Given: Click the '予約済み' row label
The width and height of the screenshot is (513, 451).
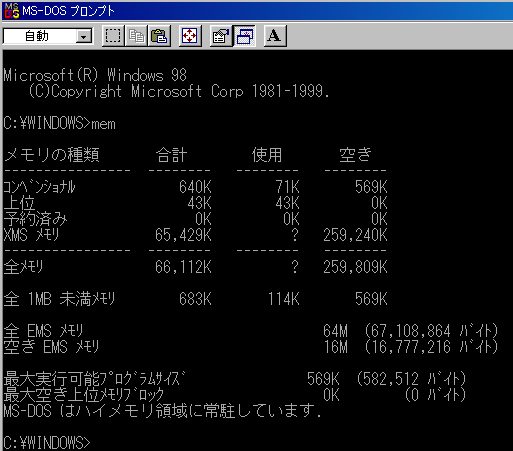Looking at the screenshot, I should click(x=35, y=219).
